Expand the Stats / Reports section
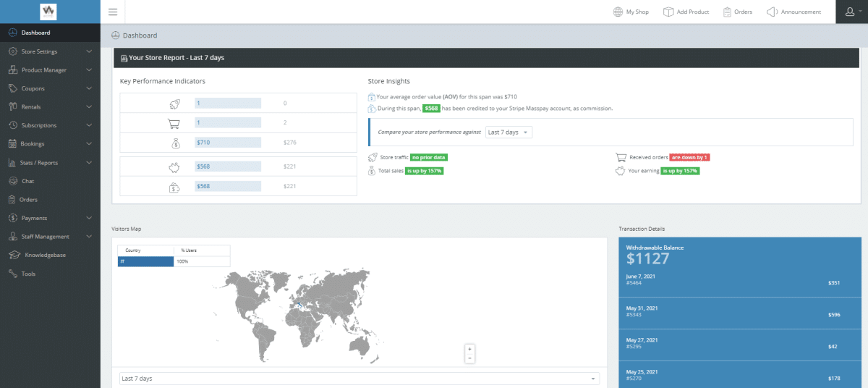 49,163
